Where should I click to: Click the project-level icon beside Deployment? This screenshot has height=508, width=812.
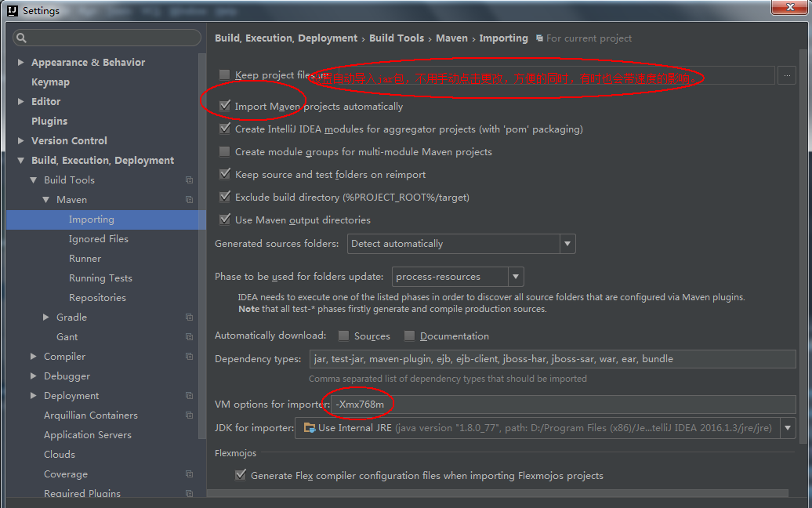pyautogui.click(x=189, y=396)
